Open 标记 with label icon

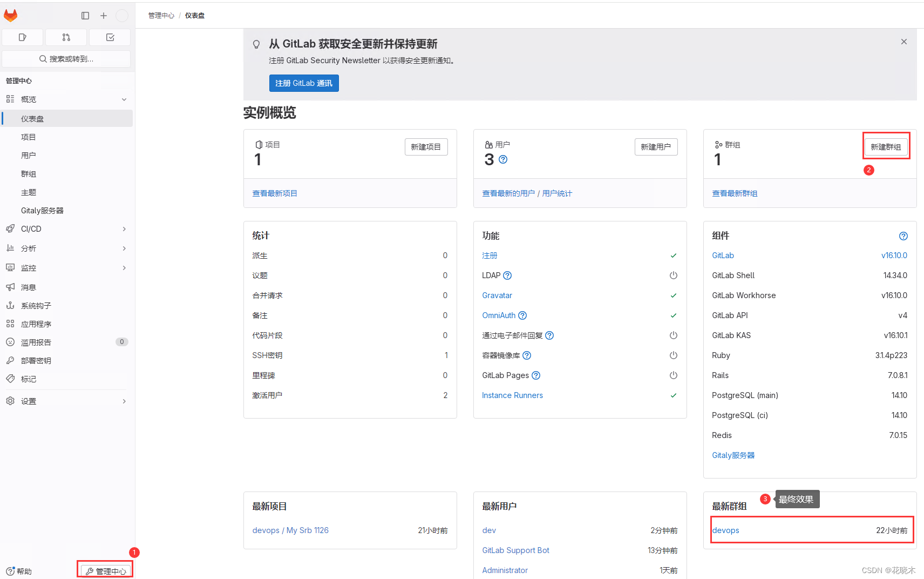tap(67, 379)
